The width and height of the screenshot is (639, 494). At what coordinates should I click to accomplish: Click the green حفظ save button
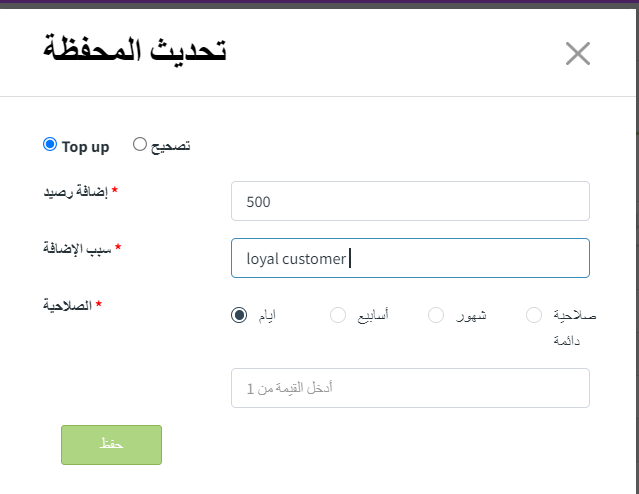(111, 445)
